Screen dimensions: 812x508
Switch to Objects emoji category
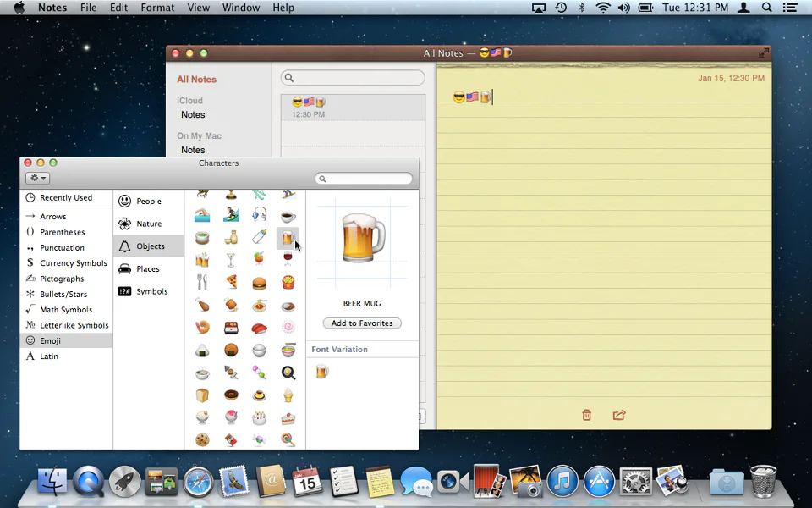[x=148, y=246]
